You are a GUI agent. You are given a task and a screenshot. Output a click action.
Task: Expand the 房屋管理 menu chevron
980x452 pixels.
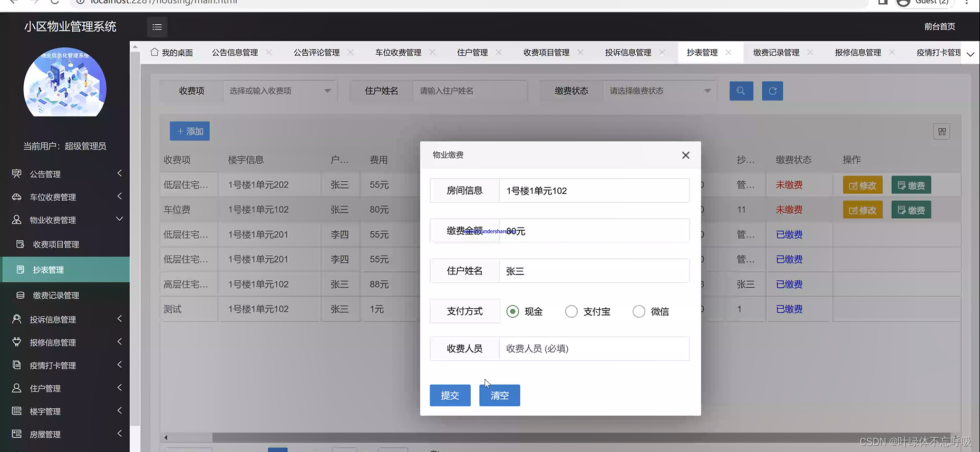coord(120,433)
